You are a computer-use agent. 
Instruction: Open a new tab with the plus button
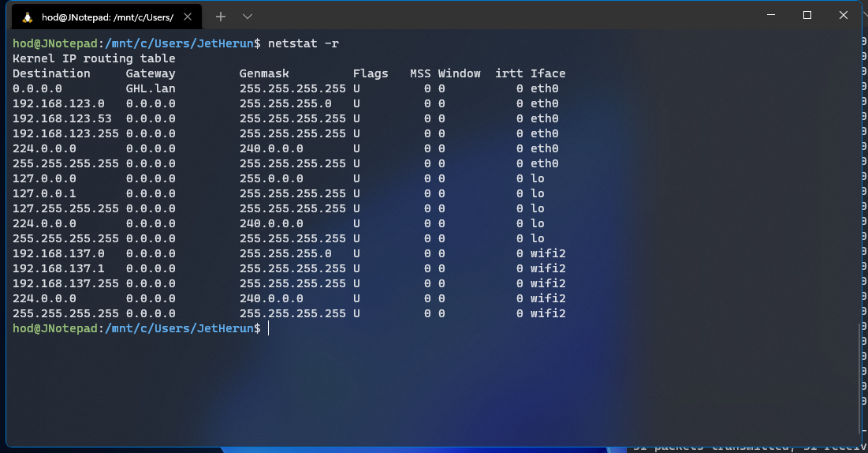click(x=220, y=17)
